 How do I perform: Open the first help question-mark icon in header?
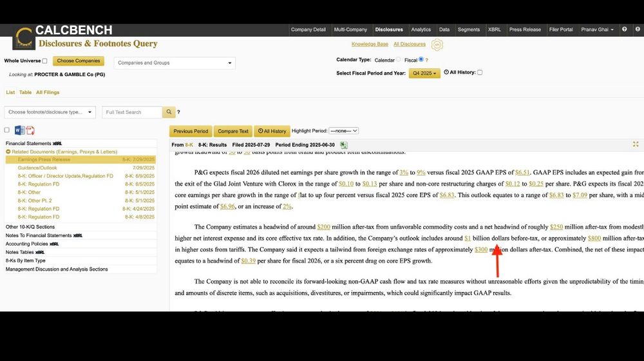[624, 29]
